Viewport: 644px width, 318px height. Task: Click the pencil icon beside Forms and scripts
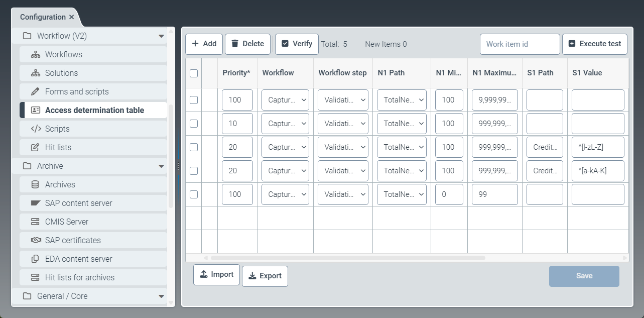[35, 91]
